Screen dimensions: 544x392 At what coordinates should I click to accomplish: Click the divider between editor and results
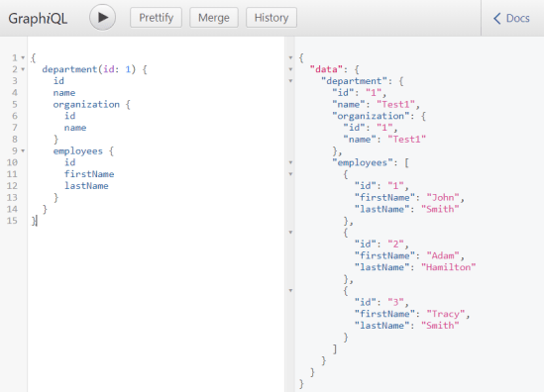[289, 214]
